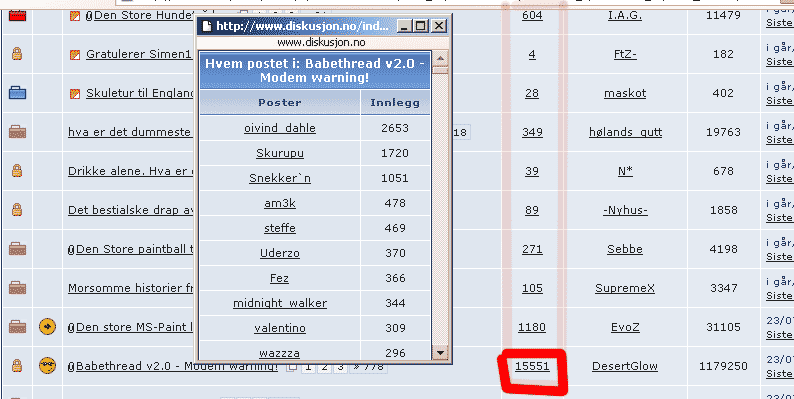The height and width of the screenshot is (399, 794).
Task: Click the 105 reply count link
Action: 532,288
